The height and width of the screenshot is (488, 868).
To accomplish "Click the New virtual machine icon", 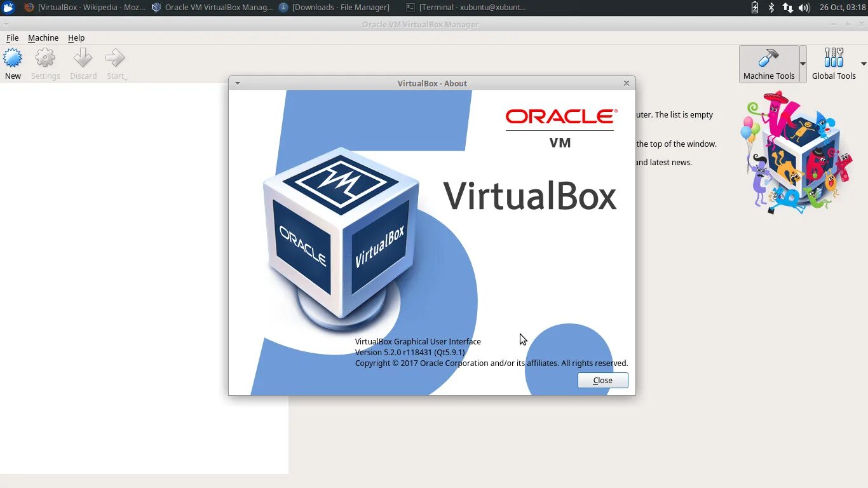I will tap(13, 64).
